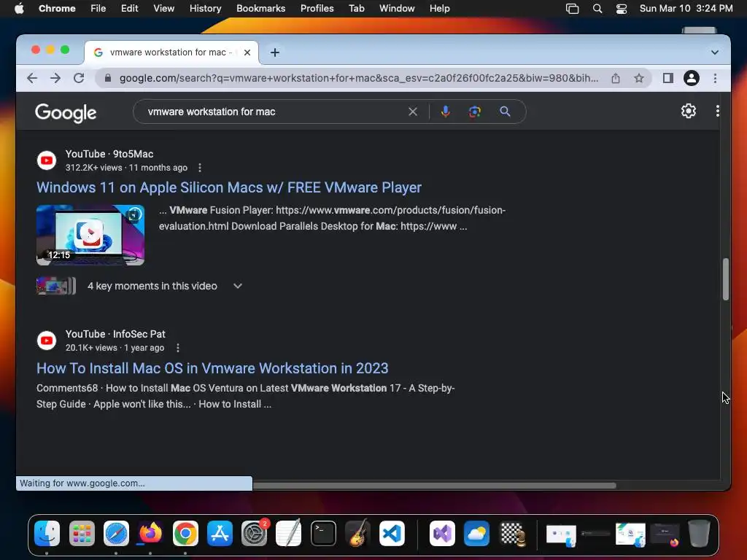Viewport: 747px width, 560px height.
Task: Open more options for InfoSec Pat result
Action: click(178, 348)
